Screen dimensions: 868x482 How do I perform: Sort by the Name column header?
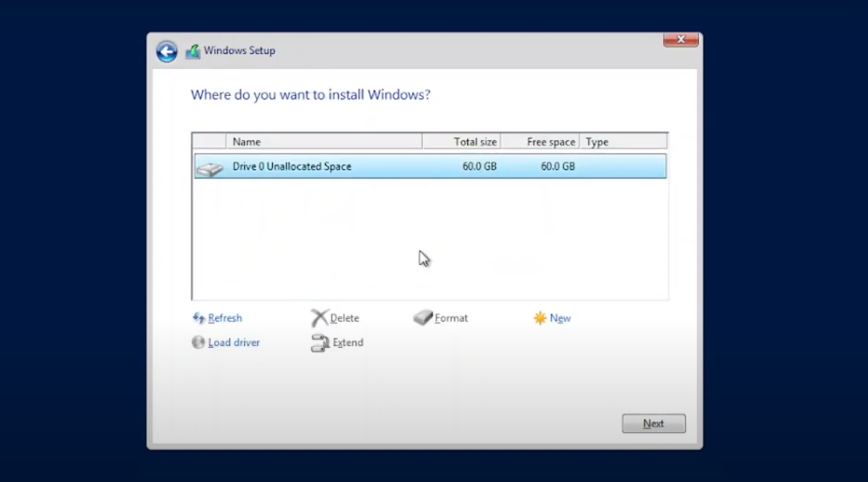point(324,142)
